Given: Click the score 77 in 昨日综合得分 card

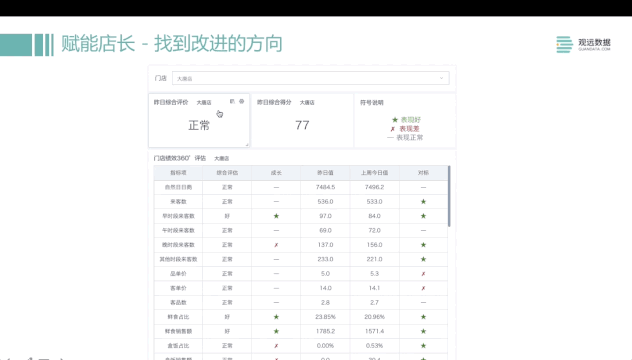Looking at the screenshot, I should click(x=302, y=125).
